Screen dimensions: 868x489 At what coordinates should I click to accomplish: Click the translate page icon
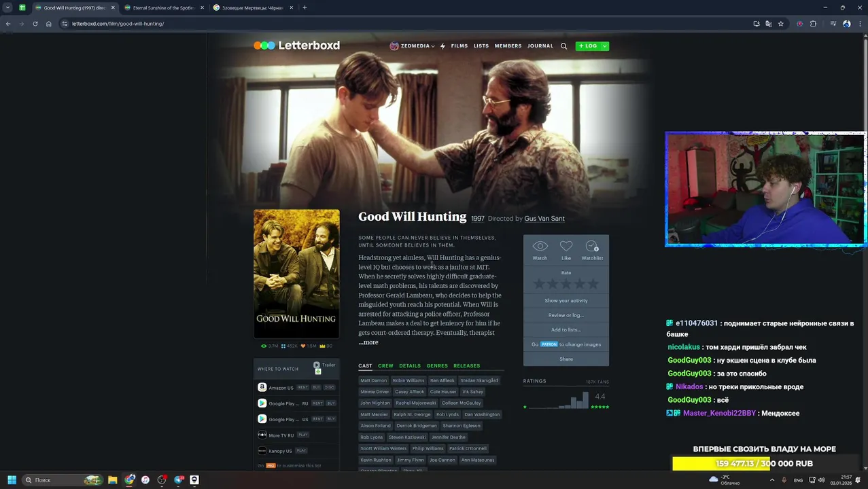point(769,24)
